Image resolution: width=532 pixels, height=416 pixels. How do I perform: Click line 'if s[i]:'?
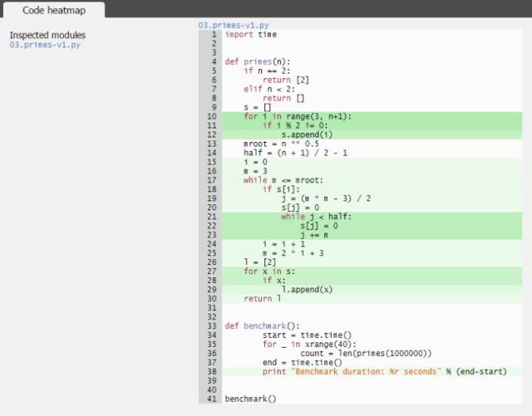[x=281, y=189]
